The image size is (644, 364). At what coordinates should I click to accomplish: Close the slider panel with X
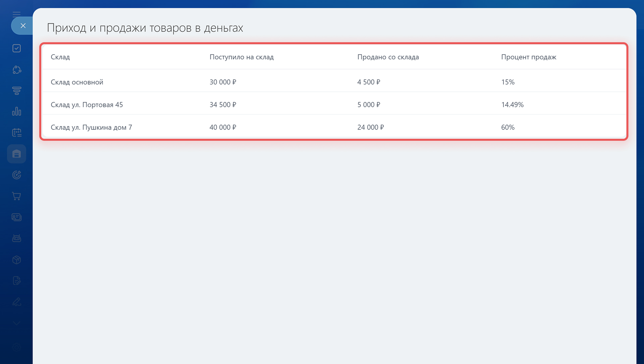click(x=23, y=26)
